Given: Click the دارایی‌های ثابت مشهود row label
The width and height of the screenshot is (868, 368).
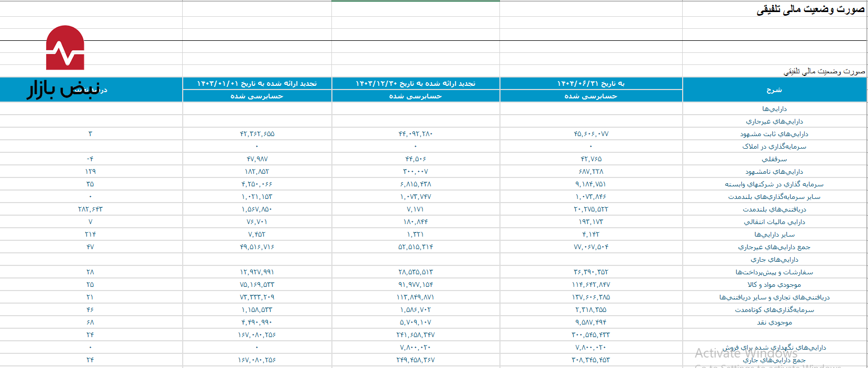Looking at the screenshot, I should tap(774, 134).
